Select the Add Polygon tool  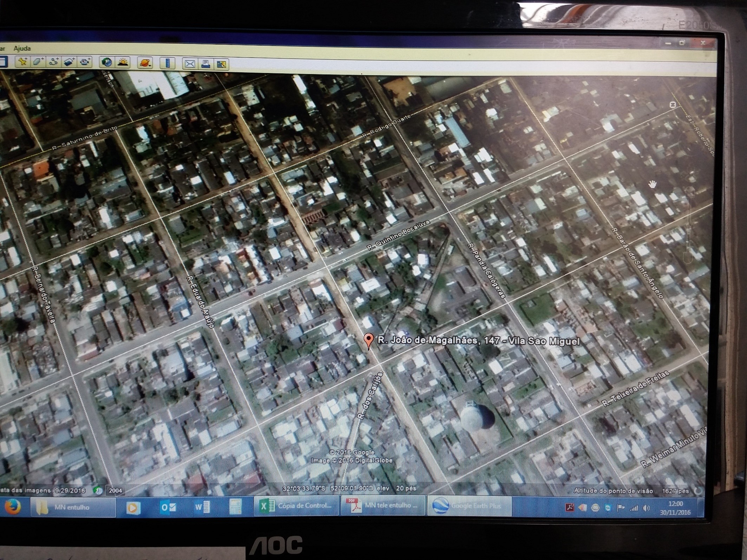[38, 62]
